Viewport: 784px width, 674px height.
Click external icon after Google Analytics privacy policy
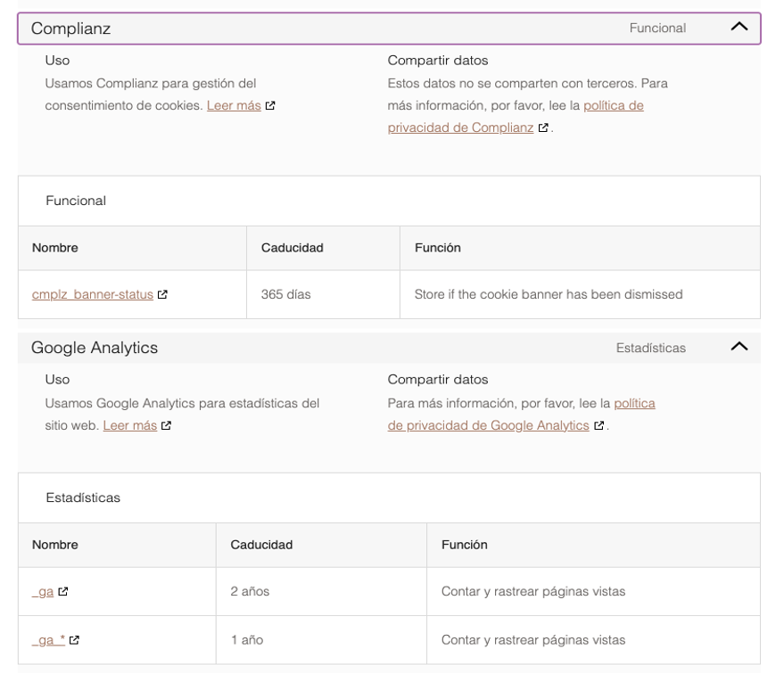pos(599,426)
